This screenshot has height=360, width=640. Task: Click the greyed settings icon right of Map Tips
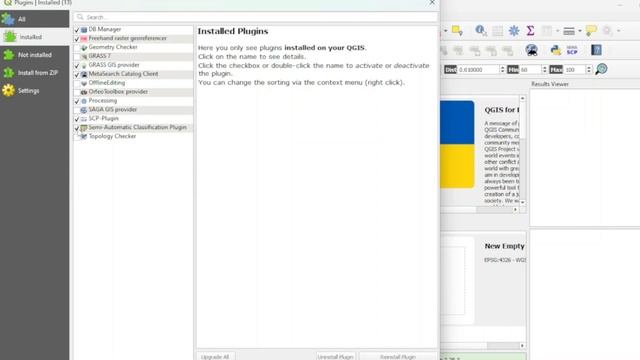tap(607, 31)
